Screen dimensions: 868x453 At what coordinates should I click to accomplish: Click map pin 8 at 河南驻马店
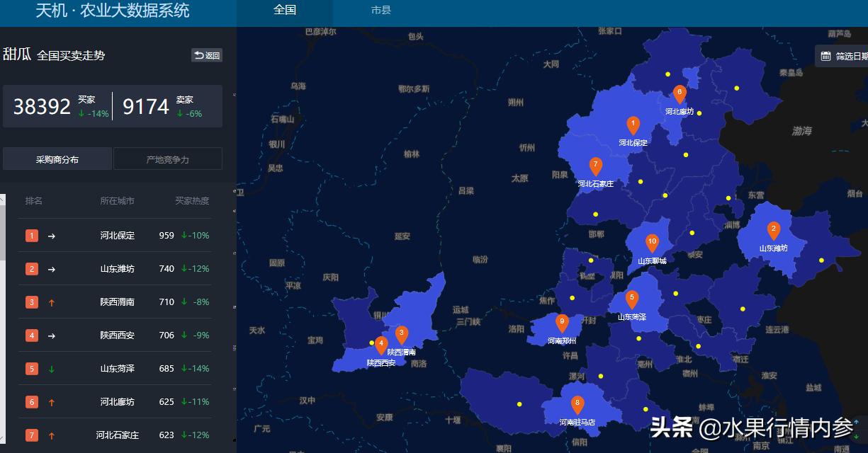[x=577, y=405]
